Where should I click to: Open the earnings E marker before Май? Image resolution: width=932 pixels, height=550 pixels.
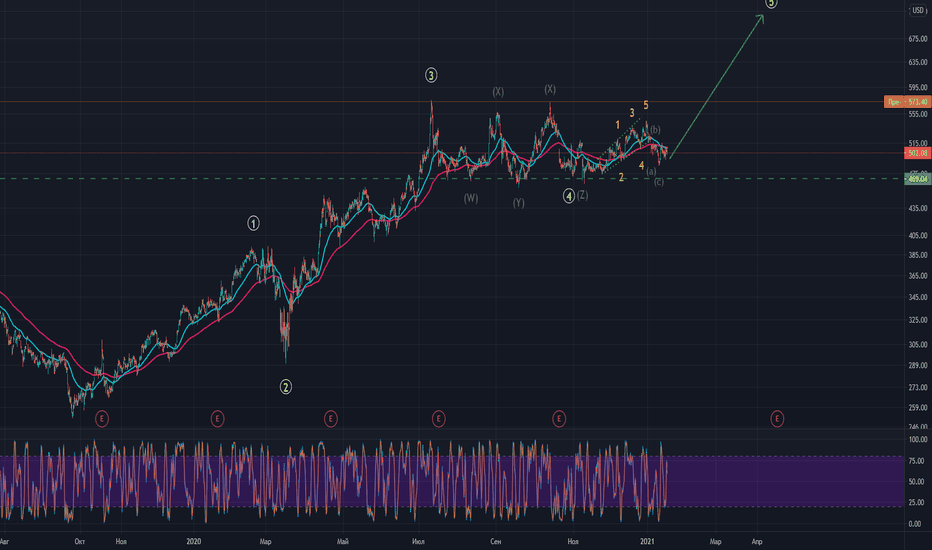pos(330,419)
